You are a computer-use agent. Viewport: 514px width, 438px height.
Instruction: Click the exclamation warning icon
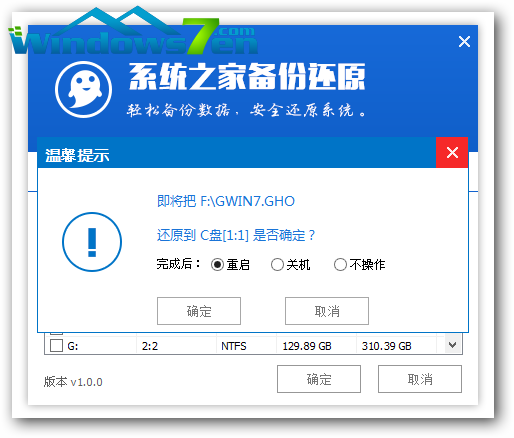(x=92, y=242)
